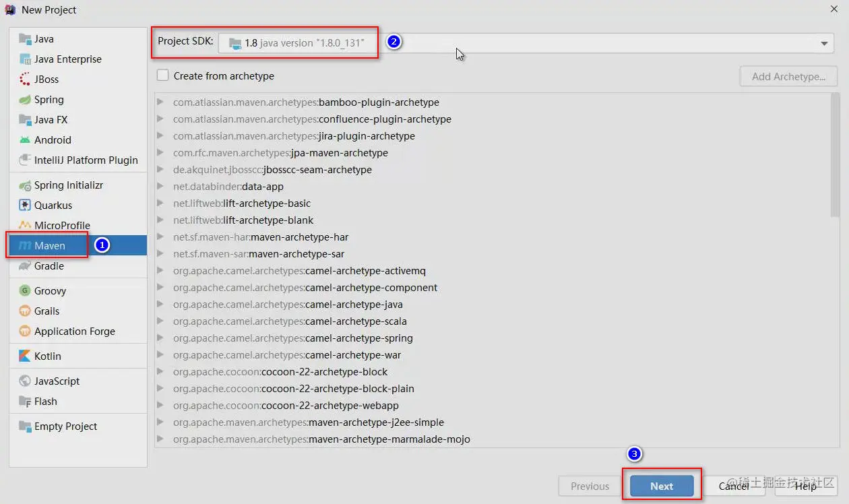Expand lift-archetype-blank entry
Viewport: 849px width, 504px height.
(x=160, y=220)
